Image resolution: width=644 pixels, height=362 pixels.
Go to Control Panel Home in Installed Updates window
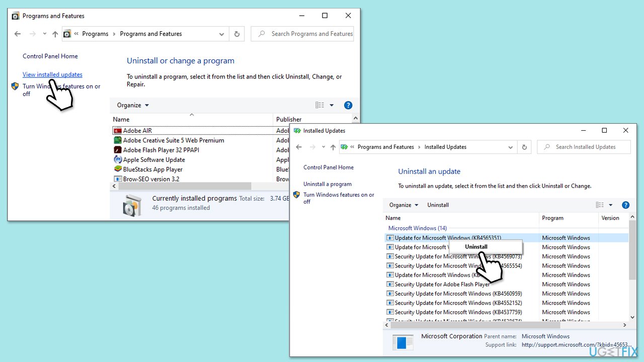[329, 167]
